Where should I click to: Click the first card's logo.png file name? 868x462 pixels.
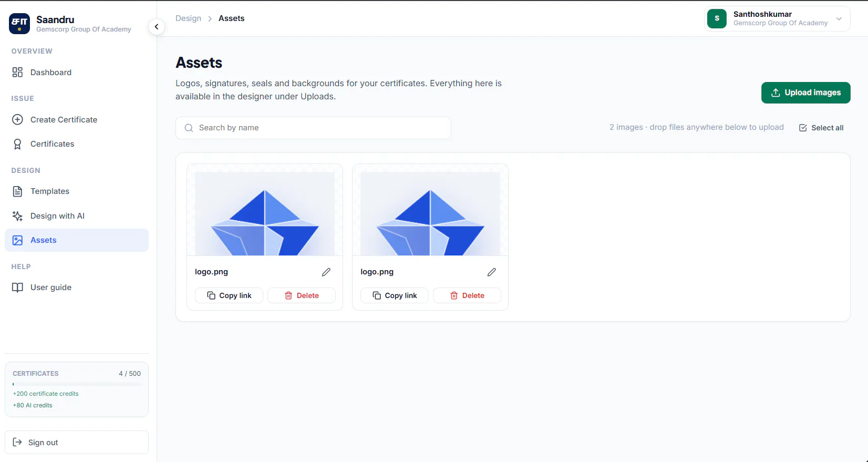coord(211,272)
